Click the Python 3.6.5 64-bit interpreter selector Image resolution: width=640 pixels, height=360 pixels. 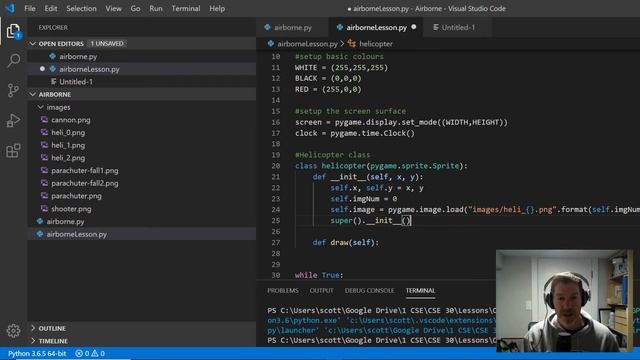tap(37, 353)
